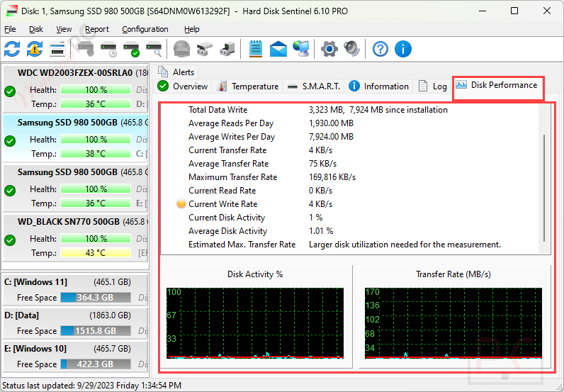Click the 1515.8 GB free space bar
Image resolution: width=564 pixels, height=392 pixels.
click(x=96, y=331)
